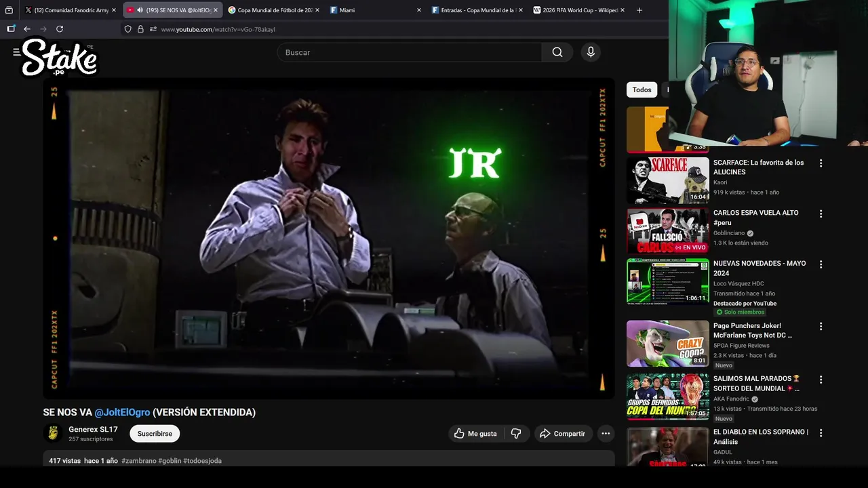This screenshot has width=868, height=488.
Task: Open options menu for Page Punchers Joker video
Action: click(821, 327)
